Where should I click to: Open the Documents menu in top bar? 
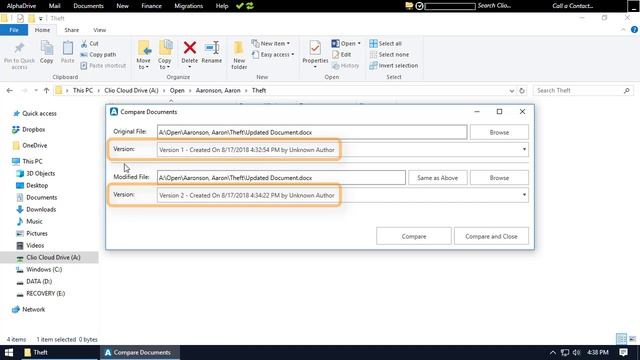pyautogui.click(x=88, y=6)
